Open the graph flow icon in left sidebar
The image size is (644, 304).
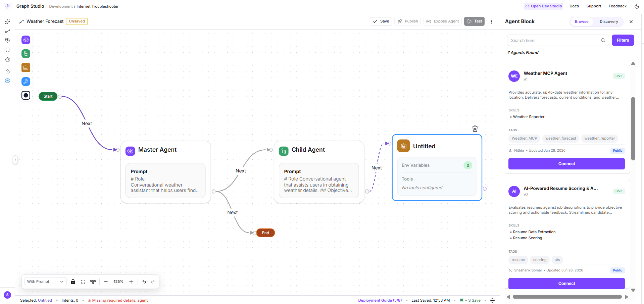coord(7,31)
